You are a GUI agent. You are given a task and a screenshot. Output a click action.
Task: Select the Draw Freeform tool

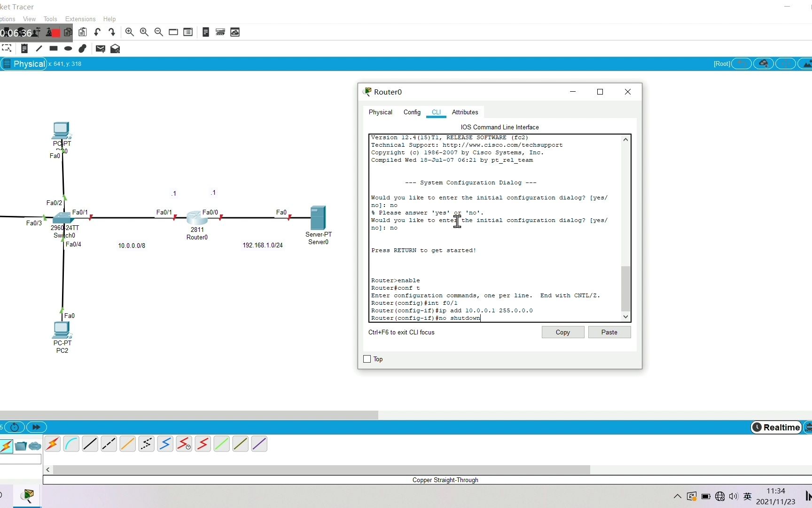coord(83,48)
